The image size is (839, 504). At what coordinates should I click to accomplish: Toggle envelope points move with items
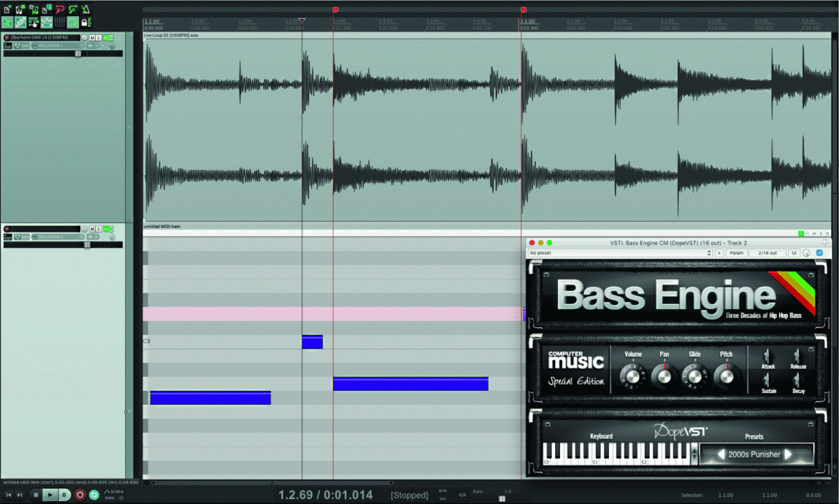click(47, 22)
